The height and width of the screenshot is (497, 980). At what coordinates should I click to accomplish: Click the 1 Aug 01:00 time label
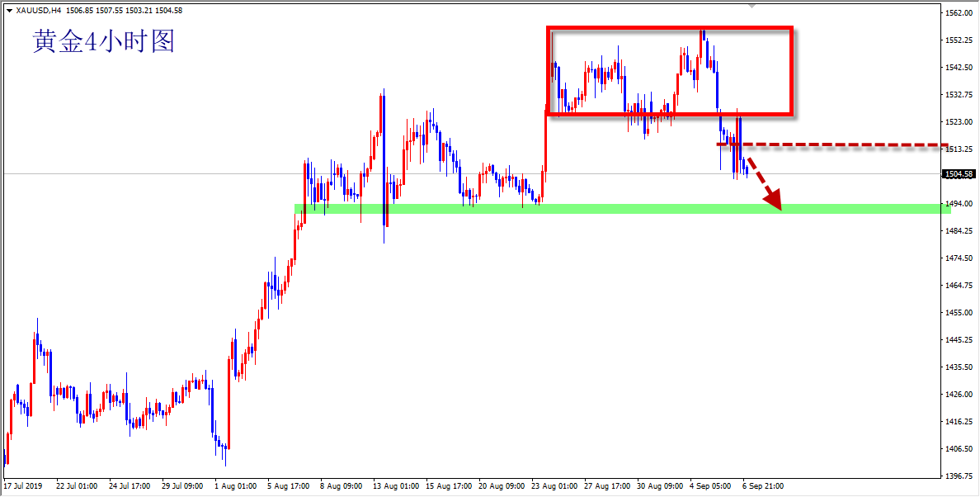click(235, 485)
